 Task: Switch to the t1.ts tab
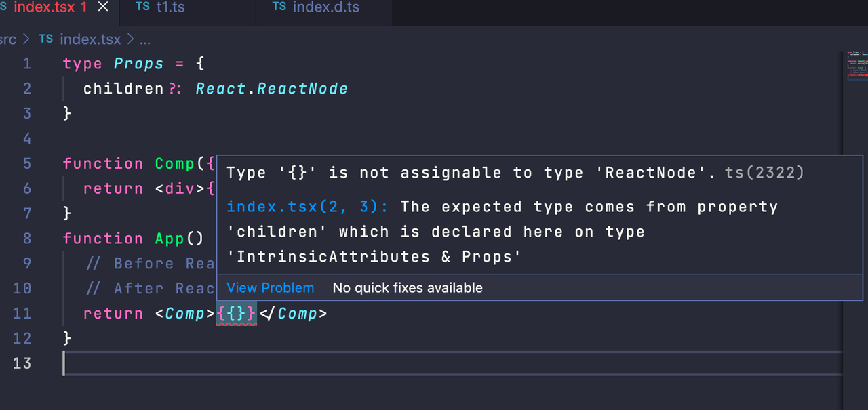[170, 7]
